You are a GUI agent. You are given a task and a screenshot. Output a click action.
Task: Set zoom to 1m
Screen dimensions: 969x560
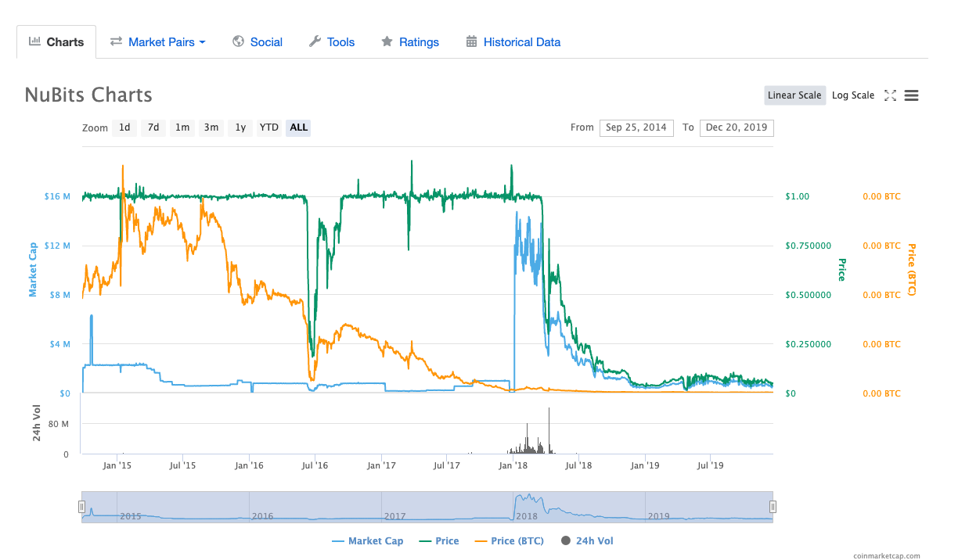[x=182, y=127]
